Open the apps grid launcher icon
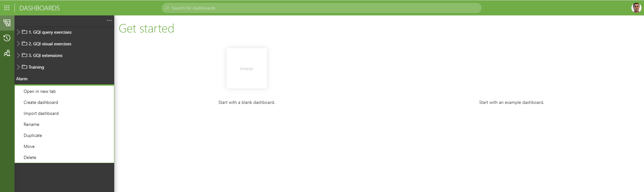Viewport: 644px width, 192px height. [7, 8]
